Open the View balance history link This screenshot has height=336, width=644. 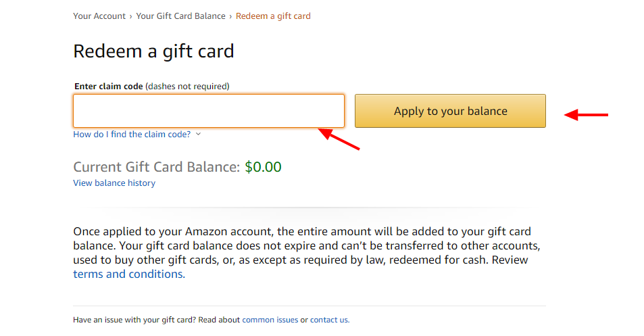[x=114, y=183]
